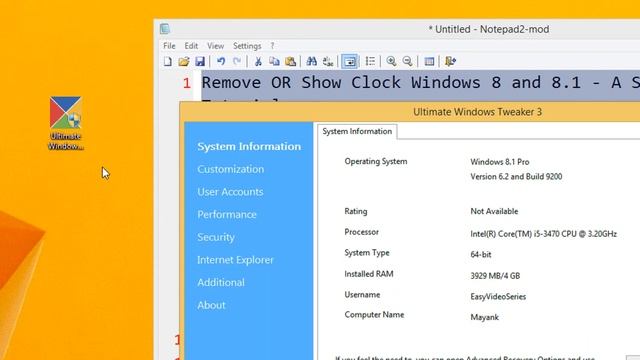Cut selection with the scissors icon
Image resolution: width=640 pixels, height=360 pixels.
(x=258, y=62)
